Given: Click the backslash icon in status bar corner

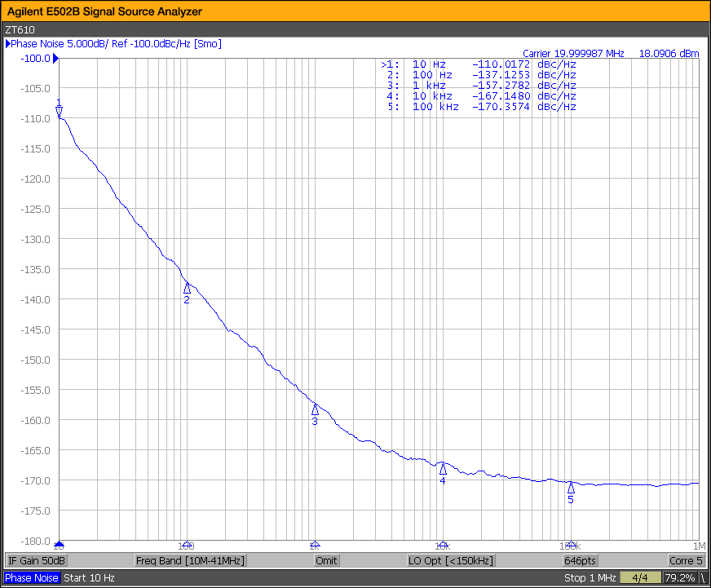Looking at the screenshot, I should [703, 577].
